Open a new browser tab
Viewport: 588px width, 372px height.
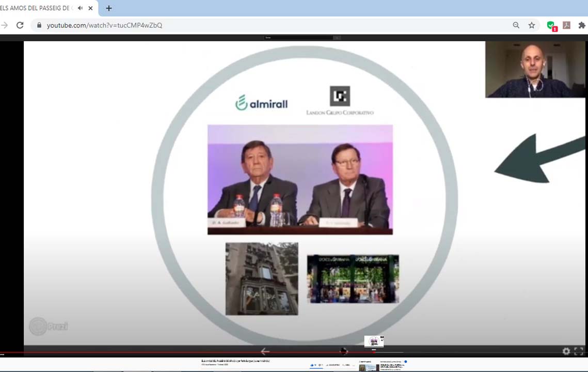[x=108, y=8]
